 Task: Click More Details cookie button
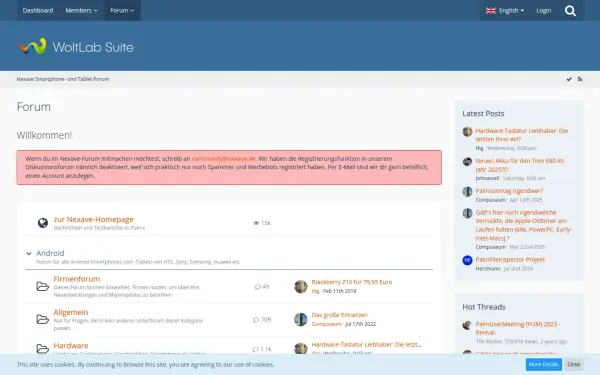point(543,364)
